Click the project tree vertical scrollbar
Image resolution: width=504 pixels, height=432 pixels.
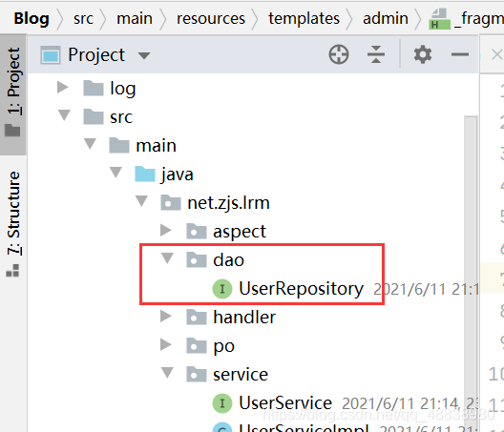[471, 274]
